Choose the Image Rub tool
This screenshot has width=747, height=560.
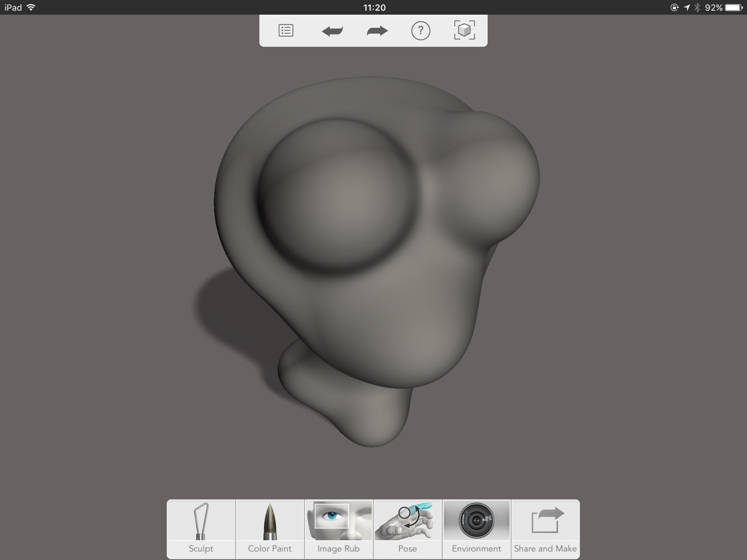338,528
